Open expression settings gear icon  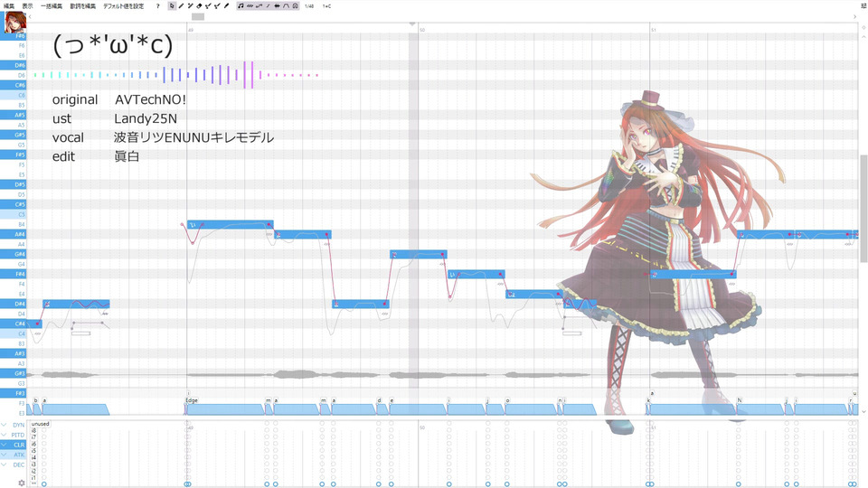click(x=22, y=483)
